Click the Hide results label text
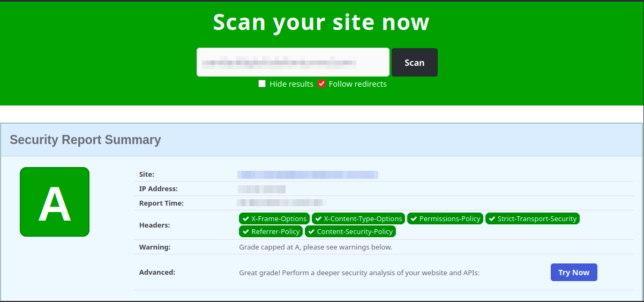Screen dimensions: 644x302 (x=291, y=84)
